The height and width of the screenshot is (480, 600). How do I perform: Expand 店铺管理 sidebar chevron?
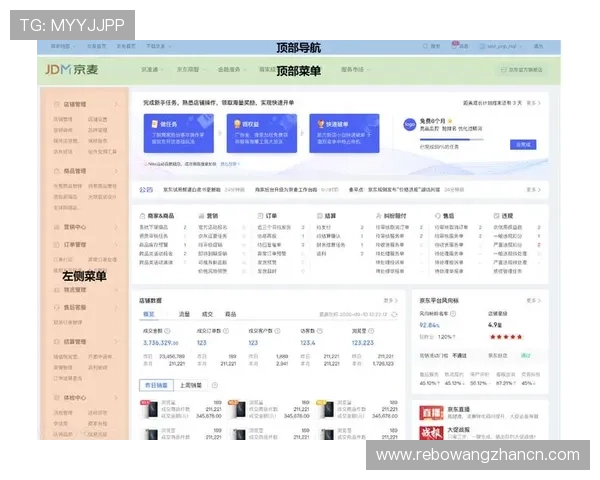[116, 104]
